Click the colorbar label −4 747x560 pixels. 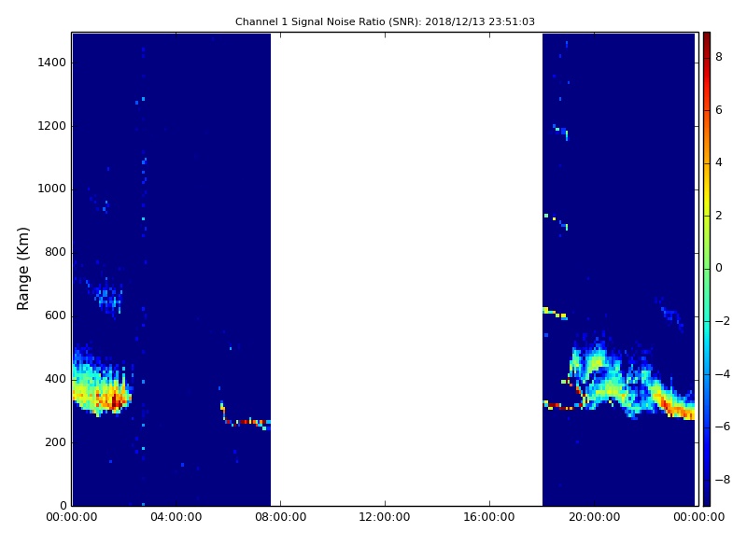(x=722, y=374)
